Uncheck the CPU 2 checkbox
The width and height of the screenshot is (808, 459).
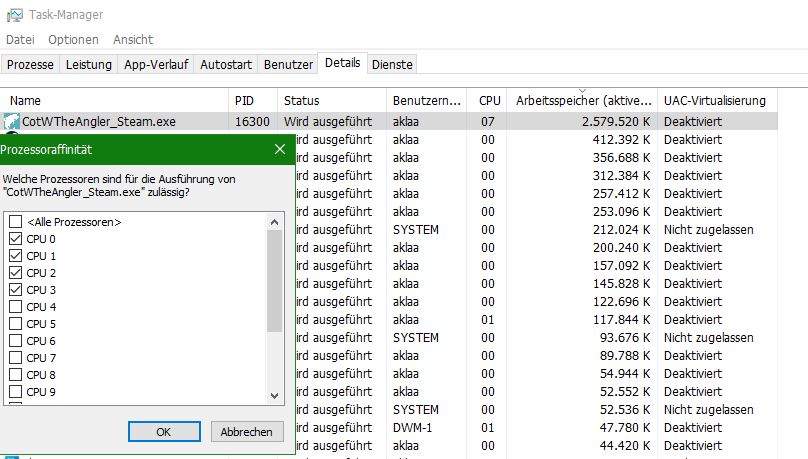click(x=15, y=273)
